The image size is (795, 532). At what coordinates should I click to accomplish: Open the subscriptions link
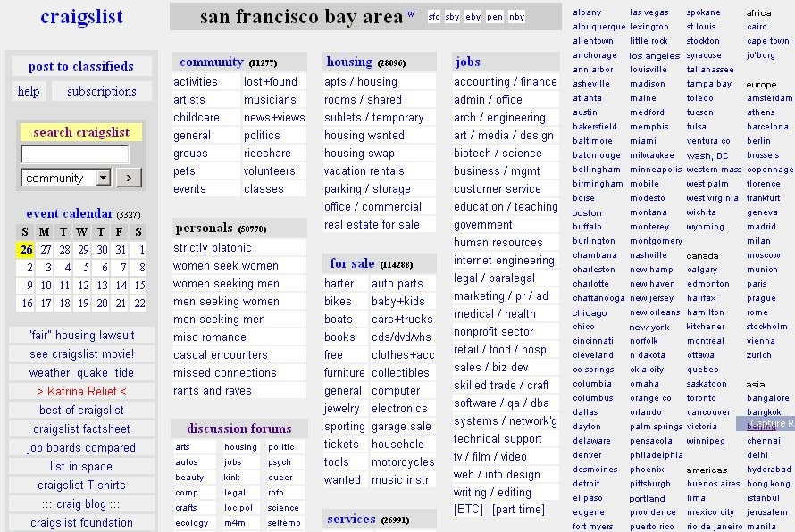click(102, 91)
